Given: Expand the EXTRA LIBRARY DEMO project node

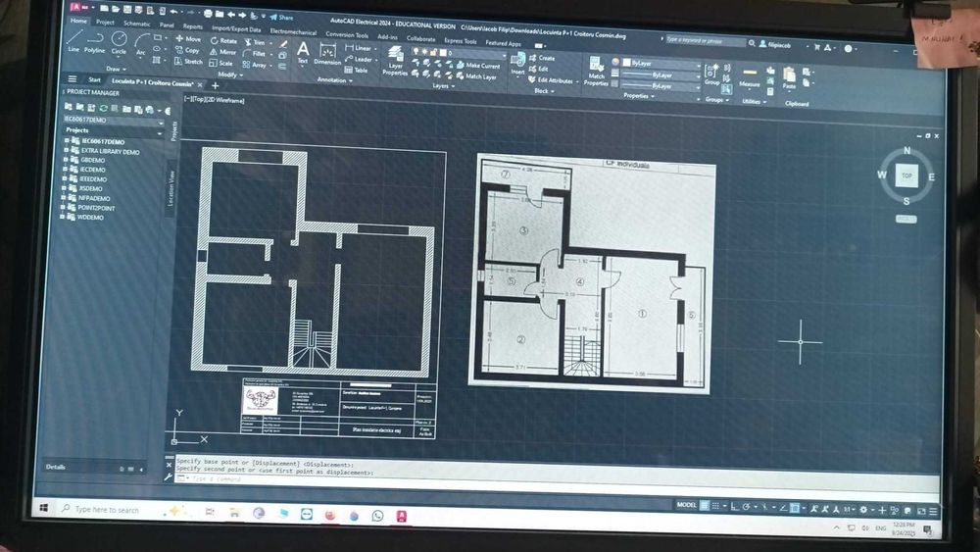Looking at the screenshot, I should pyautogui.click(x=67, y=151).
